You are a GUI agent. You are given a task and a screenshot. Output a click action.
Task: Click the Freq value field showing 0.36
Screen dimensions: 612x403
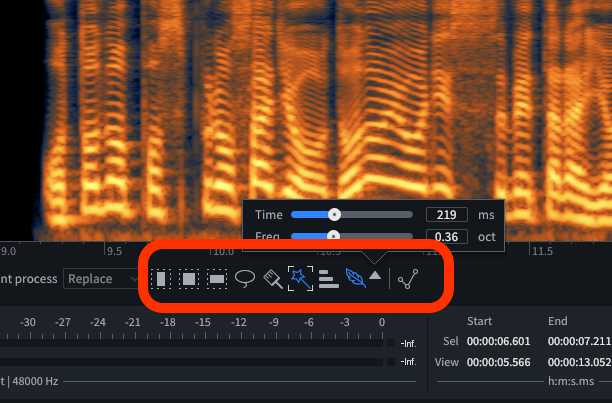447,236
